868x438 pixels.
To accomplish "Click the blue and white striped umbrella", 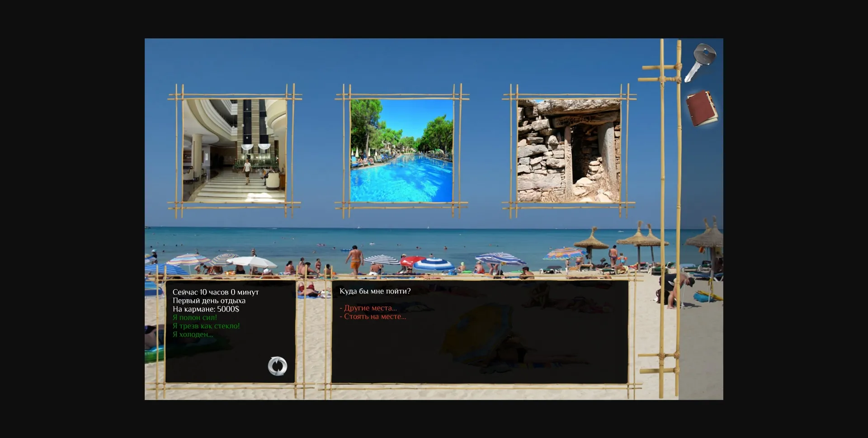I will [433, 264].
